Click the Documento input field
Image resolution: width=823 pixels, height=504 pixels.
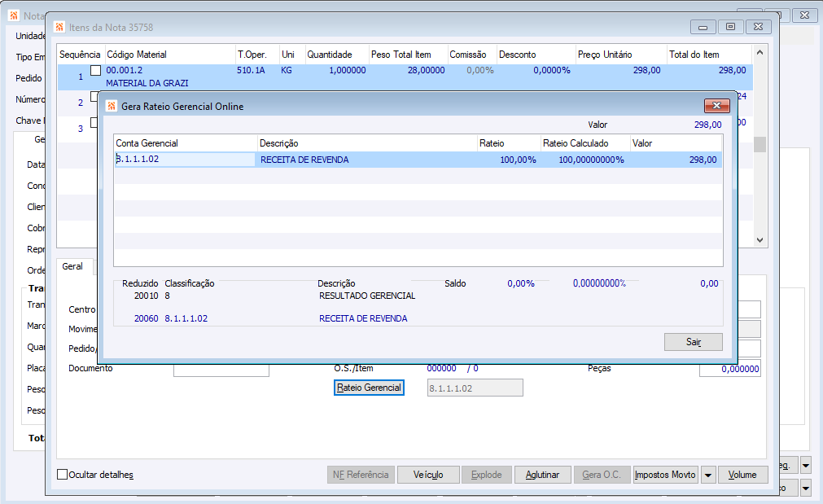point(221,369)
